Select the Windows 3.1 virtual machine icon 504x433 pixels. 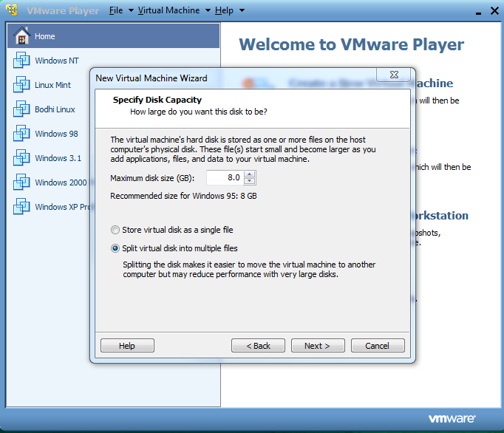coord(21,158)
